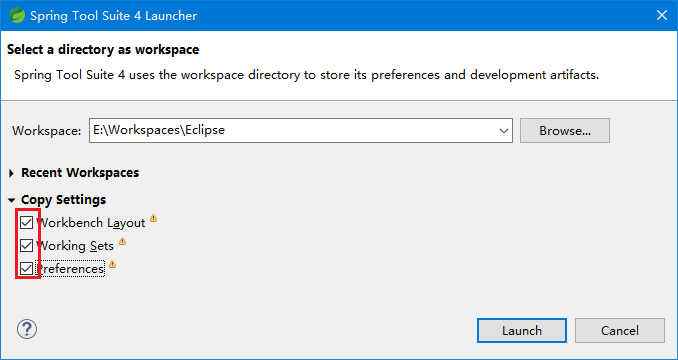The image size is (678, 360).
Task: Browse for a workspace directory
Action: (565, 131)
